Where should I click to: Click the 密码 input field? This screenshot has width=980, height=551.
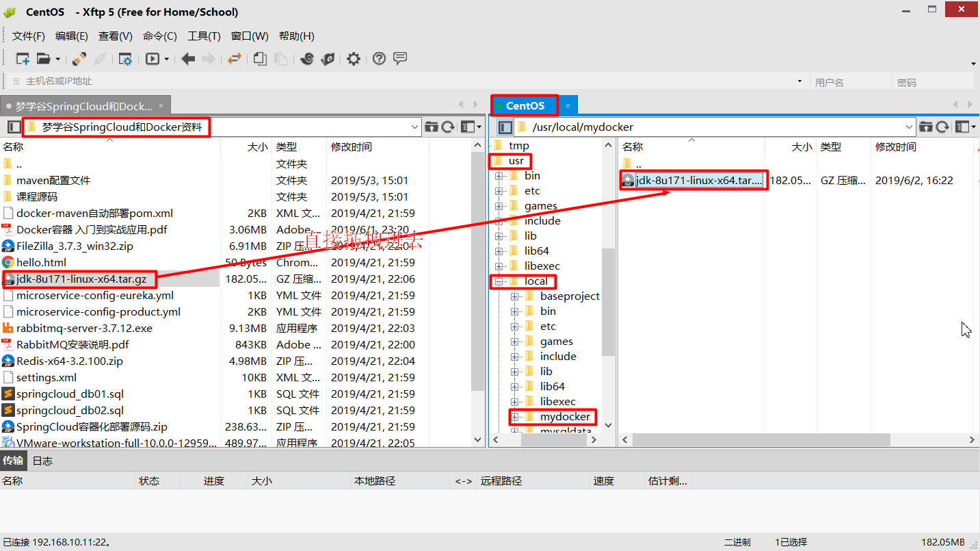pyautogui.click(x=933, y=82)
